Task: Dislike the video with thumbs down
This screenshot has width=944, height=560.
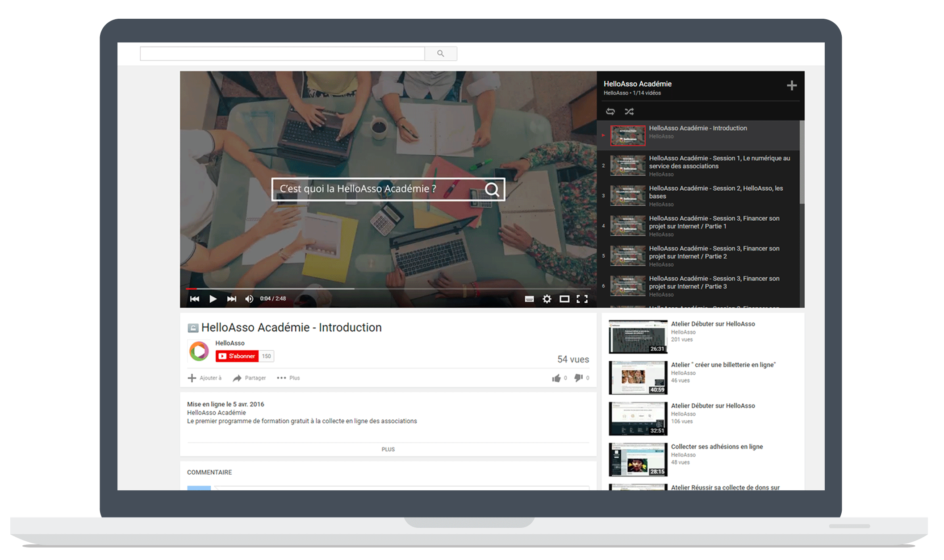Action: pyautogui.click(x=578, y=378)
